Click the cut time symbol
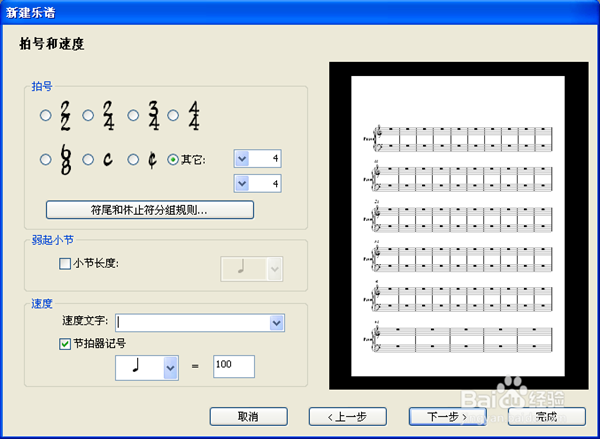The image size is (600, 439). pos(152,160)
